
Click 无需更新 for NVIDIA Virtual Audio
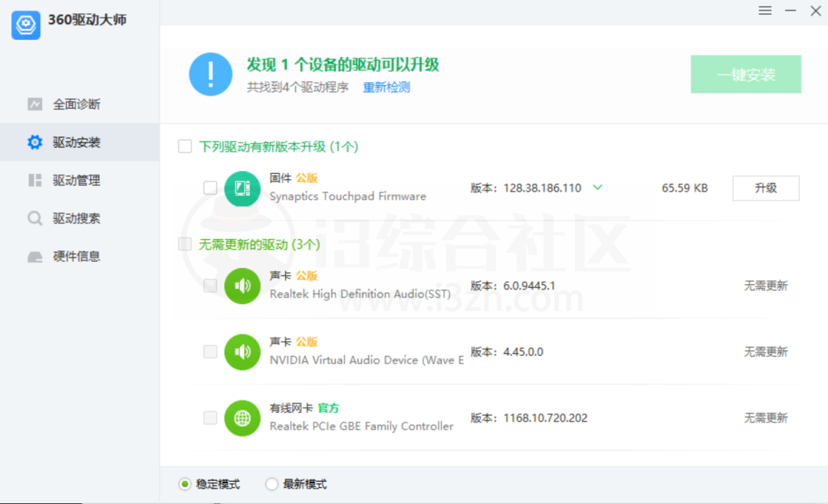coord(766,352)
